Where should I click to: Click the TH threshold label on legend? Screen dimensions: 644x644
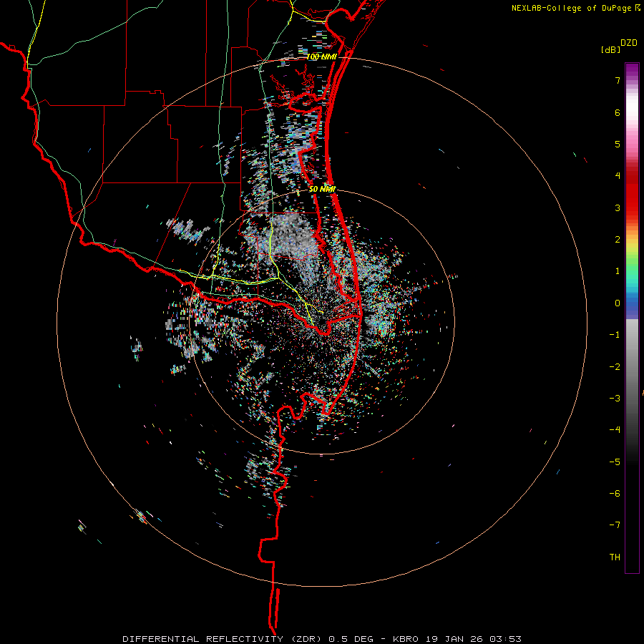615,557
